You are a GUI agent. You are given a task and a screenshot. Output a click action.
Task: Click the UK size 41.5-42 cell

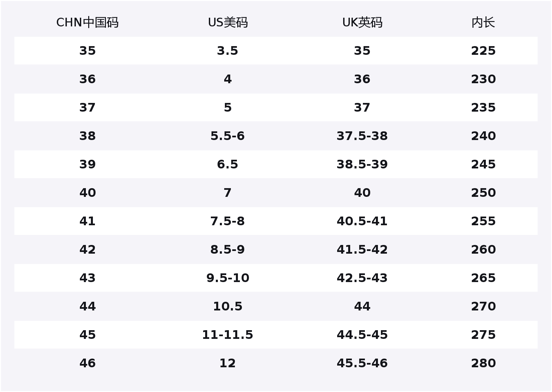click(362, 250)
